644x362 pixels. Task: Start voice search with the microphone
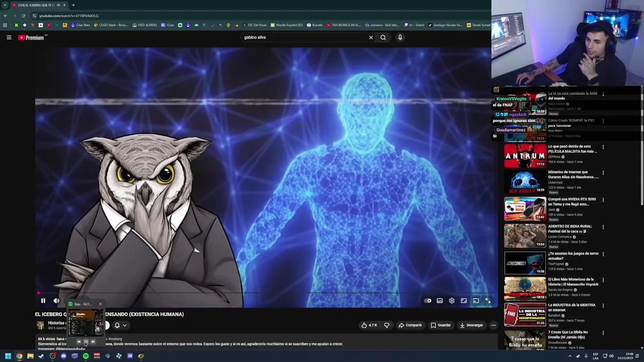400,37
